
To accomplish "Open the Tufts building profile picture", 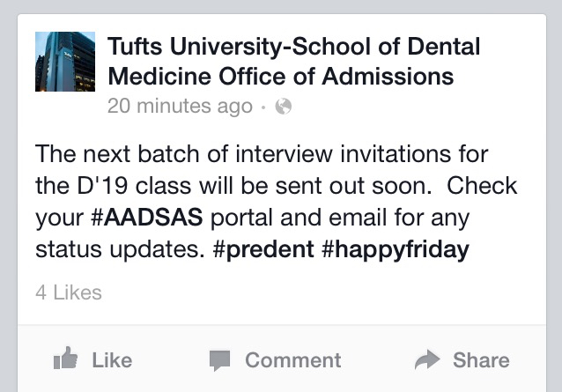I will [x=64, y=62].
